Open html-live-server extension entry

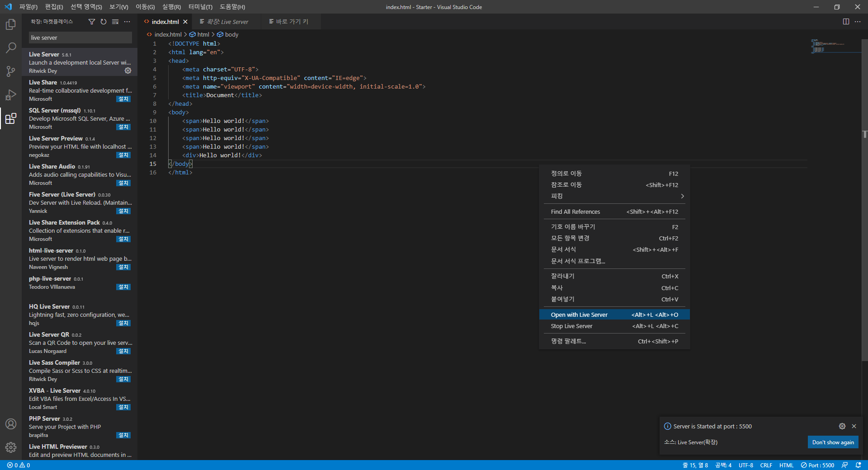(80, 258)
